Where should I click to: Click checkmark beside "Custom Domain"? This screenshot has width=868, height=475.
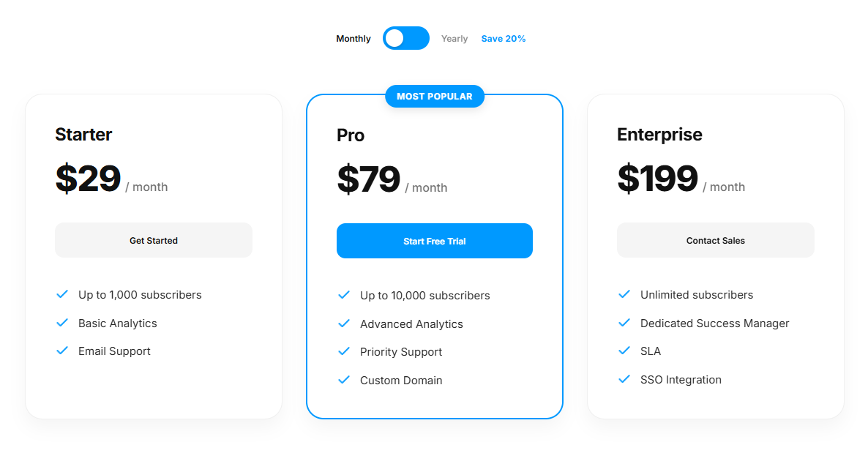[x=344, y=380]
